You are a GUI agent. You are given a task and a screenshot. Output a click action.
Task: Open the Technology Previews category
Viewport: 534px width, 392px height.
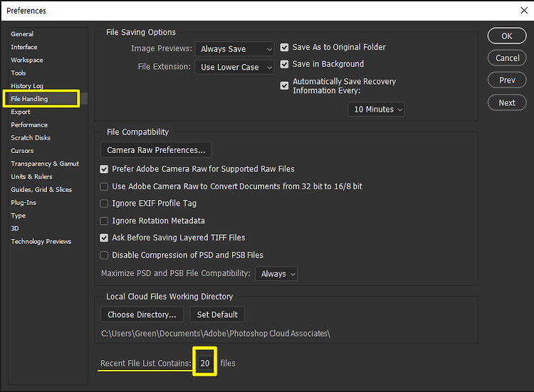pyautogui.click(x=41, y=242)
